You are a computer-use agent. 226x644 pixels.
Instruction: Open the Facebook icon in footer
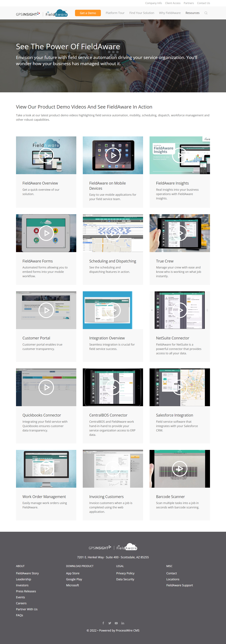pos(103,623)
